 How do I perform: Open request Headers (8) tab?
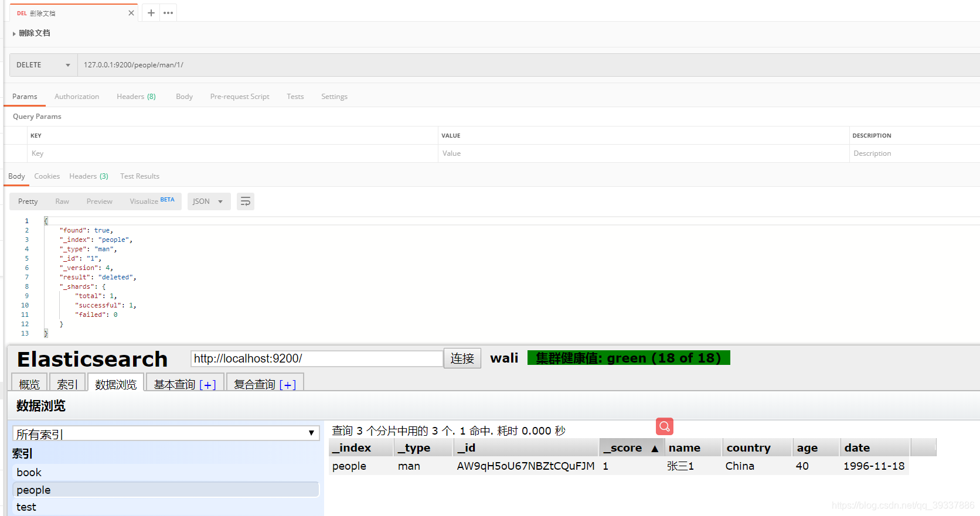136,97
